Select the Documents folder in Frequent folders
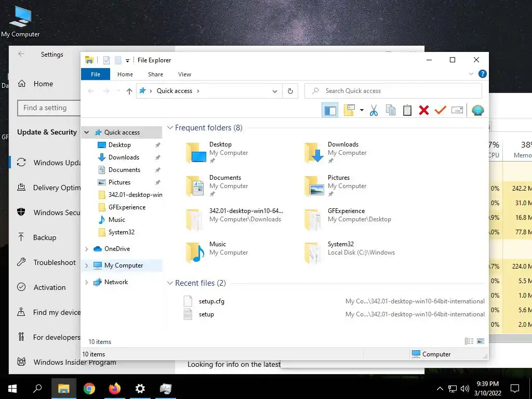Screen dimensions: 532x399 click(217, 185)
